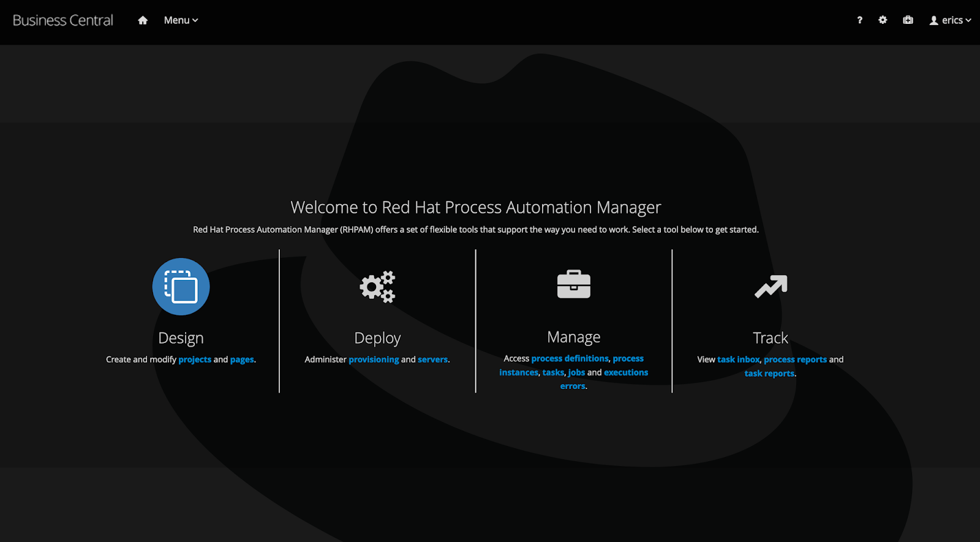This screenshot has height=542, width=980.
Task: Open the pages link under Design
Action: point(242,359)
